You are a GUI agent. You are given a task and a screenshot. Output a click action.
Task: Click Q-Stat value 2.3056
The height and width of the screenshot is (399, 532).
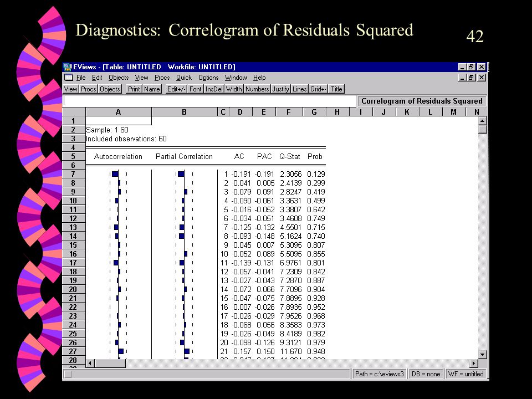coord(290,174)
